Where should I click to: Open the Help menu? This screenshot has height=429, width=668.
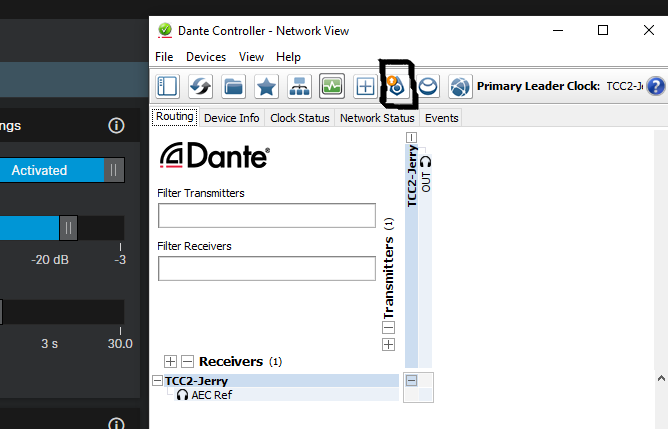[288, 57]
